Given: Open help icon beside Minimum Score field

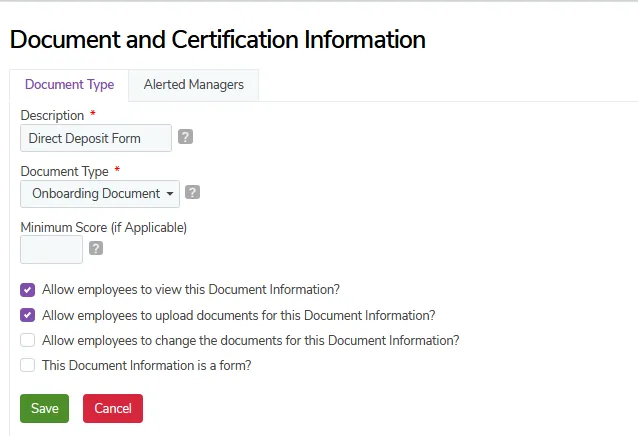Looking at the screenshot, I should point(96,248).
